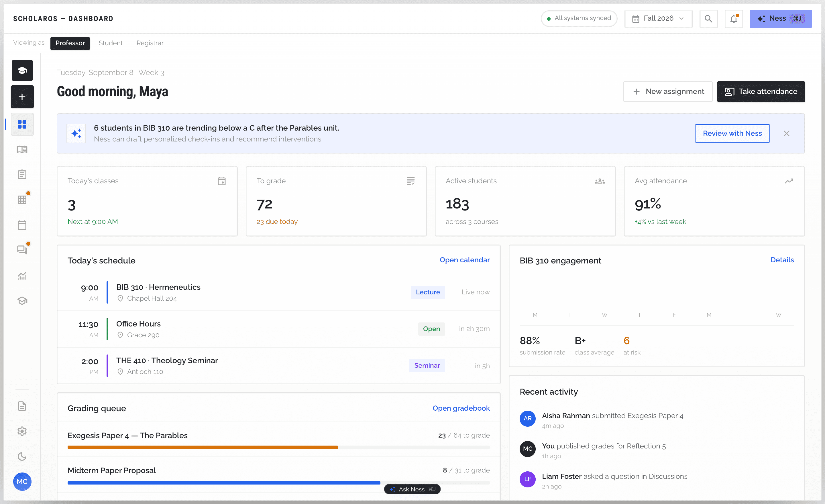825x504 pixels.
Task: Open the settings gear icon in sidebar
Action: (22, 431)
